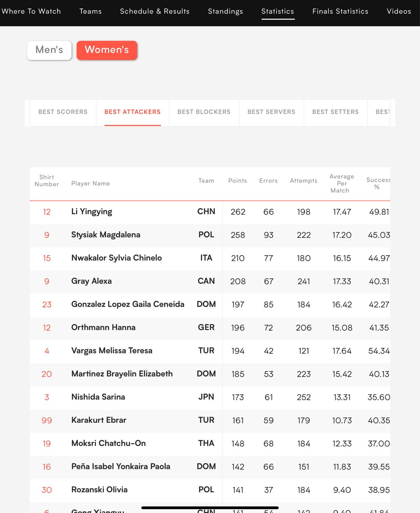Click the Player Name column header

91,184
